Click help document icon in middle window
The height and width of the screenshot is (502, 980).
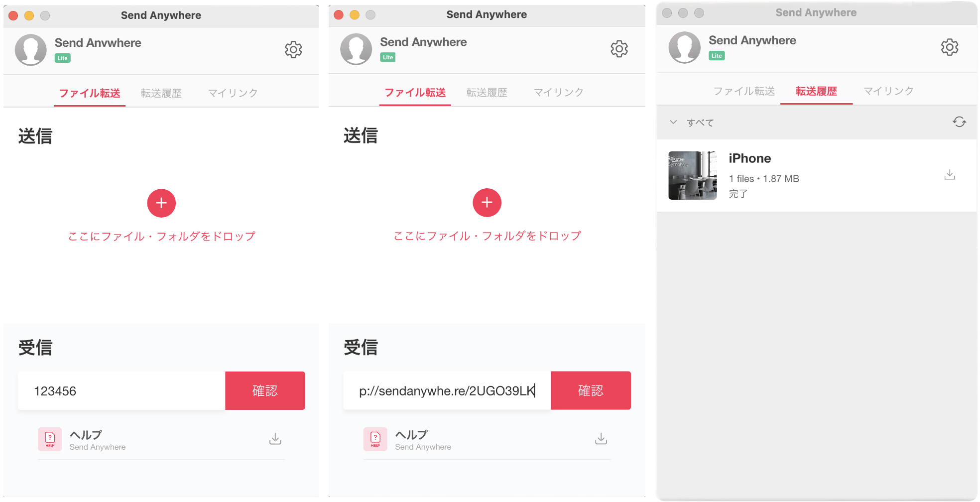375,439
